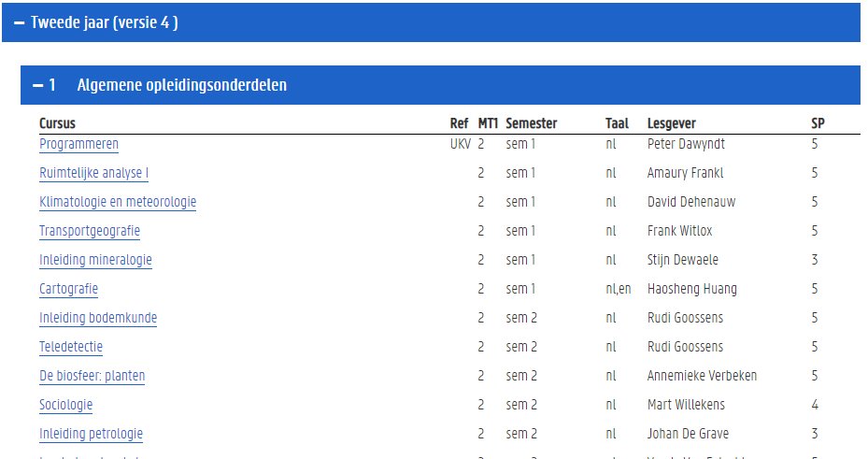Click lecturer name Peter Dawyndt

pos(686,145)
